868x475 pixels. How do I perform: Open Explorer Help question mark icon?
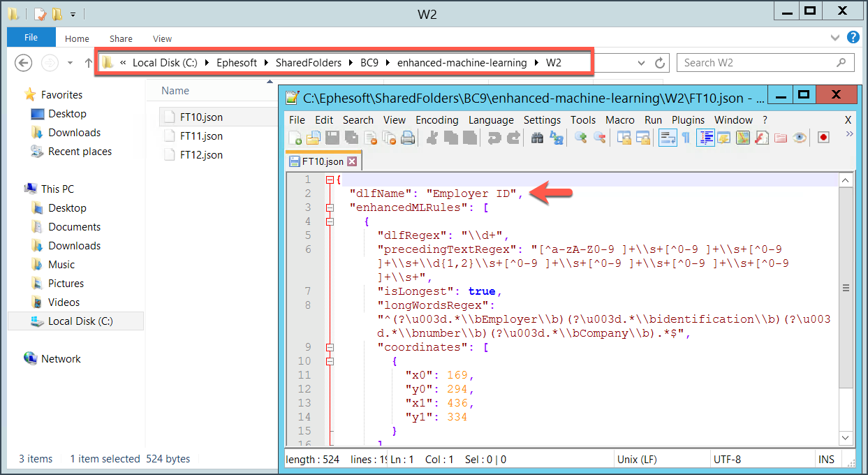(x=853, y=38)
